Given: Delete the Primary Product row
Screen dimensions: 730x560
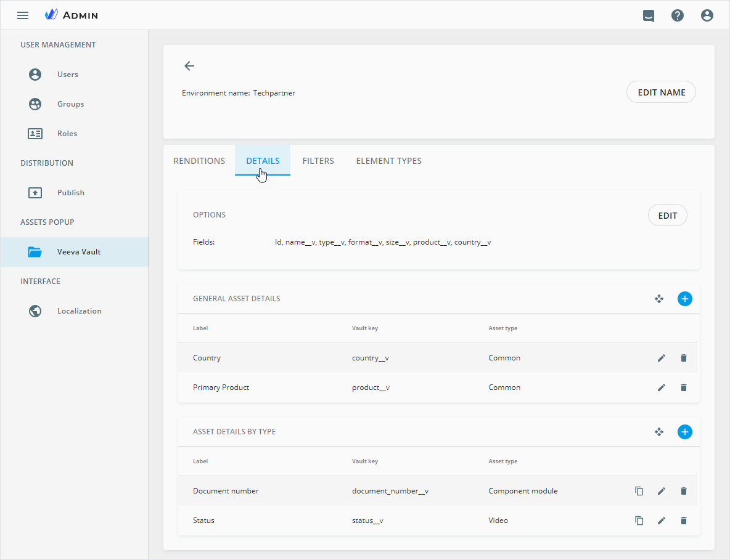Looking at the screenshot, I should point(683,388).
